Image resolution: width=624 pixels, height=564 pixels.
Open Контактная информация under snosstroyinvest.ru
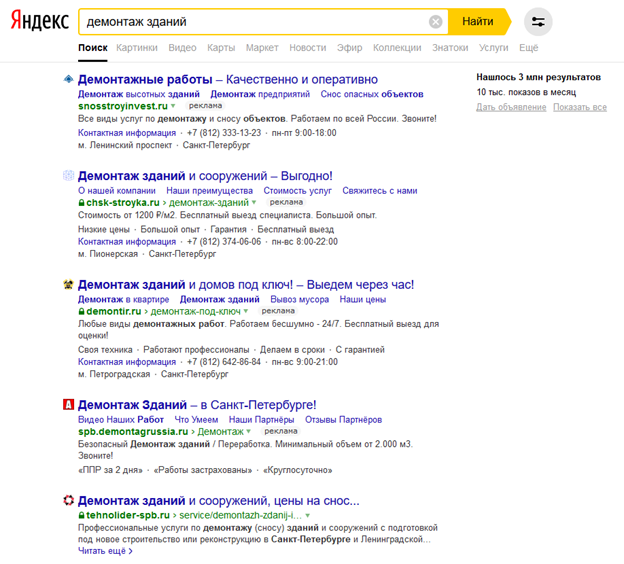coord(127,133)
